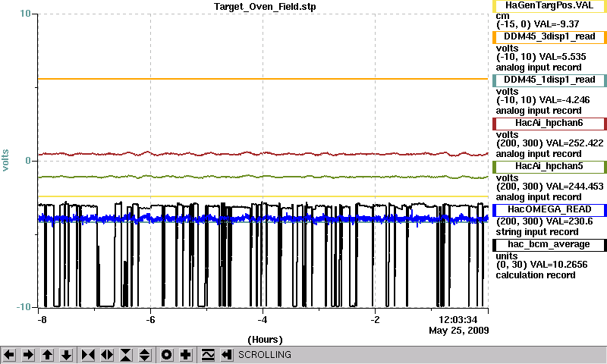Click the calculation record description text

point(536,275)
